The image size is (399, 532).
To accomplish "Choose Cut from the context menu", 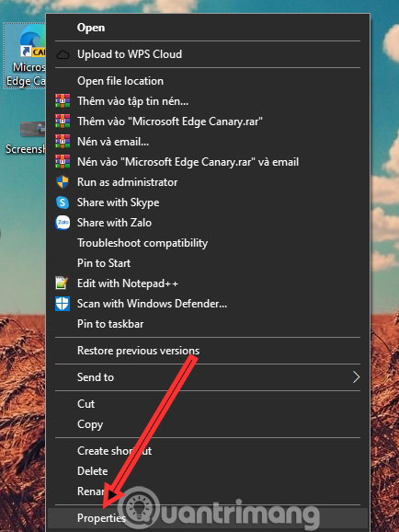I will click(208, 404).
